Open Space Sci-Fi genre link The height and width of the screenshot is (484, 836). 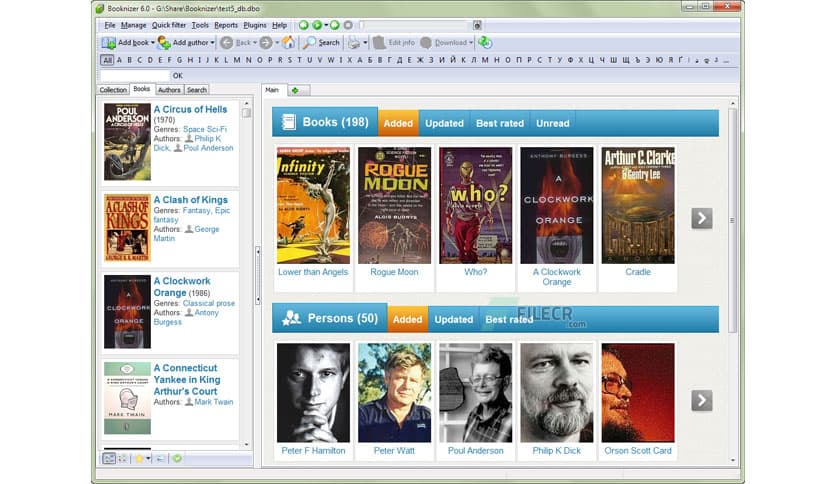coord(205,129)
